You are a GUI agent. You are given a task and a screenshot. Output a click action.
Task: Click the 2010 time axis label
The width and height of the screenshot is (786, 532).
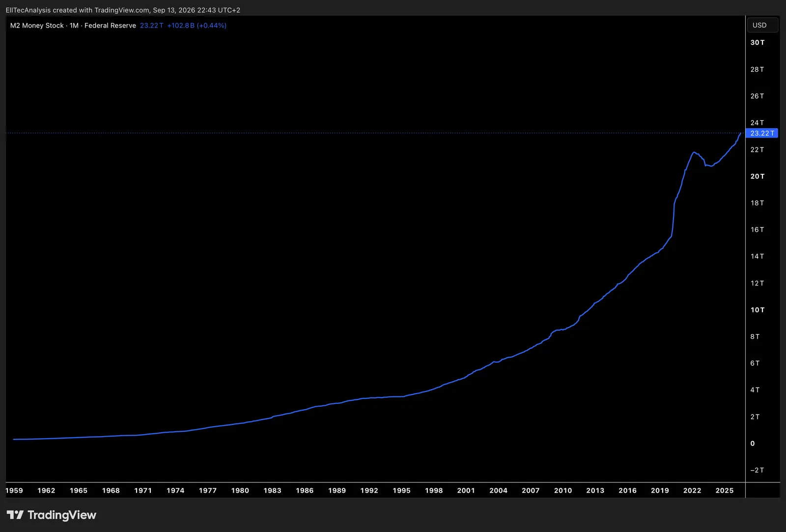coord(563,490)
